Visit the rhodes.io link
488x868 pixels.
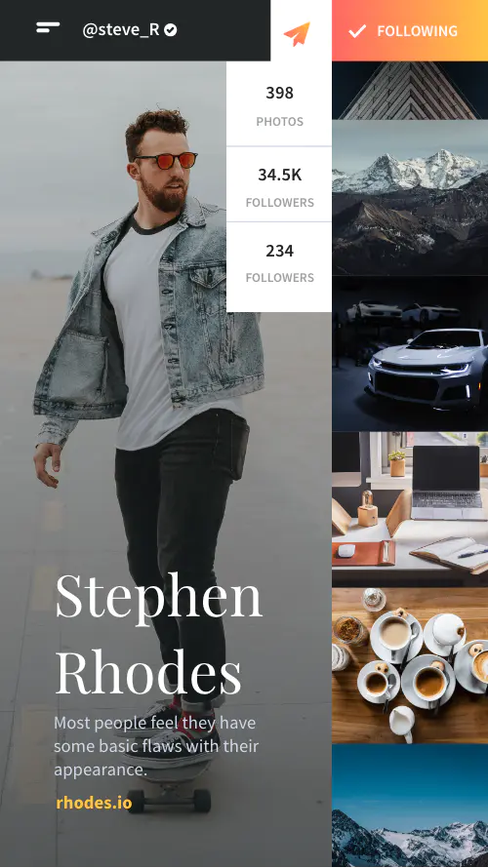click(x=94, y=802)
